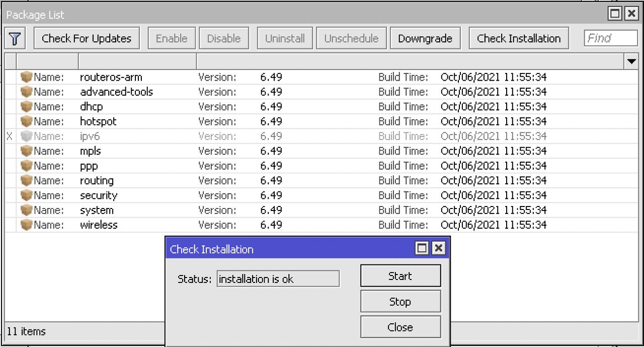Select the system package icon

pos(26,210)
